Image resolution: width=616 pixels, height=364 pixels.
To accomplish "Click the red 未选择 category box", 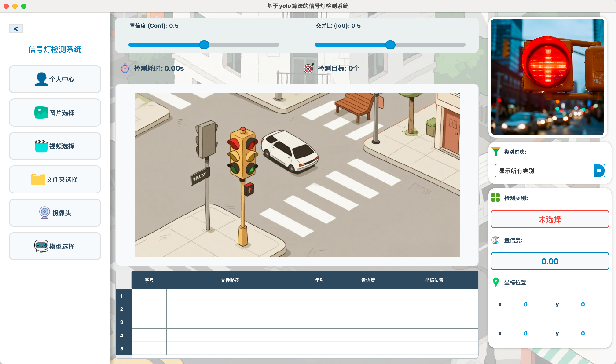I will coord(550,219).
